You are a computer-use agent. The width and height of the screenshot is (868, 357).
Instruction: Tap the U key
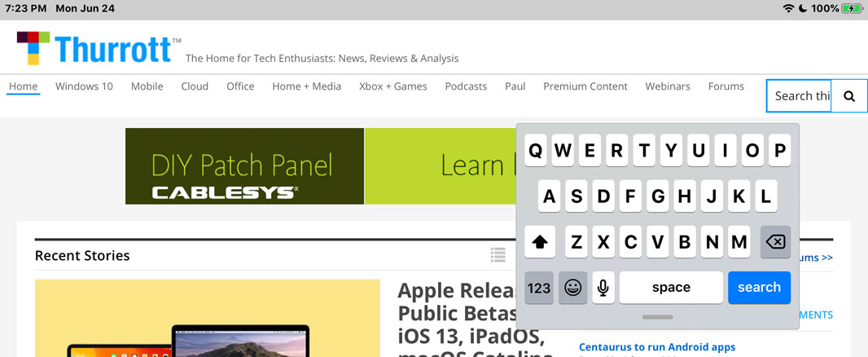(699, 150)
